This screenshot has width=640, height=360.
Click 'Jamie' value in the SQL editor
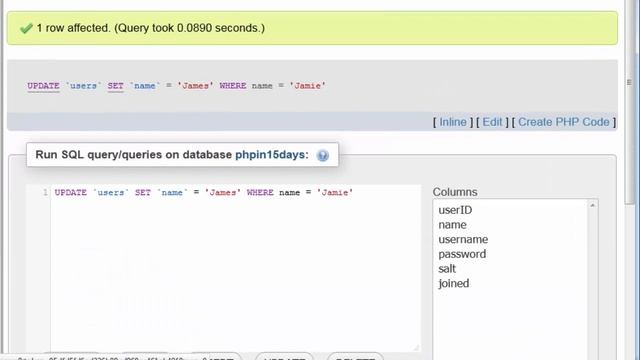335,193
